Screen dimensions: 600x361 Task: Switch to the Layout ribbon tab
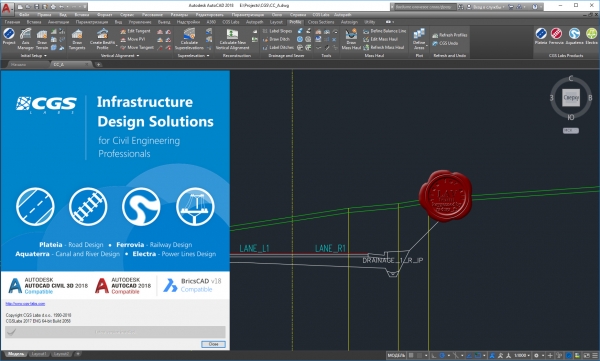click(276, 22)
